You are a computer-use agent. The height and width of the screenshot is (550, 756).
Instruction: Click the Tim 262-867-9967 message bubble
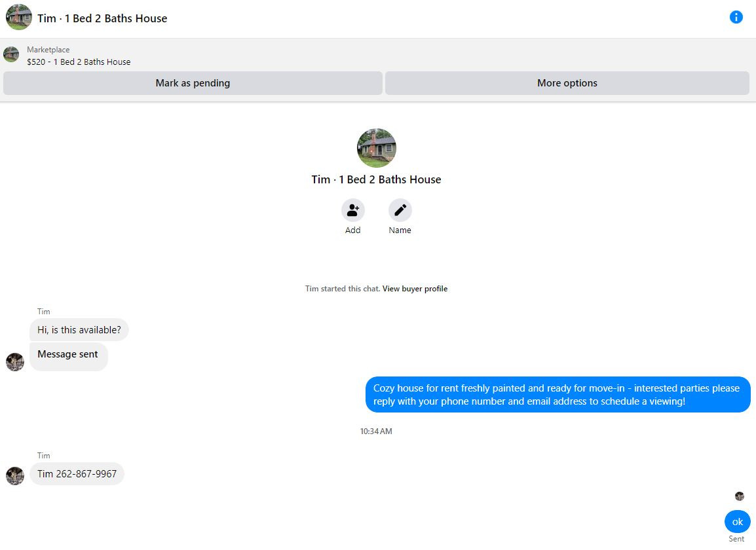tap(77, 474)
